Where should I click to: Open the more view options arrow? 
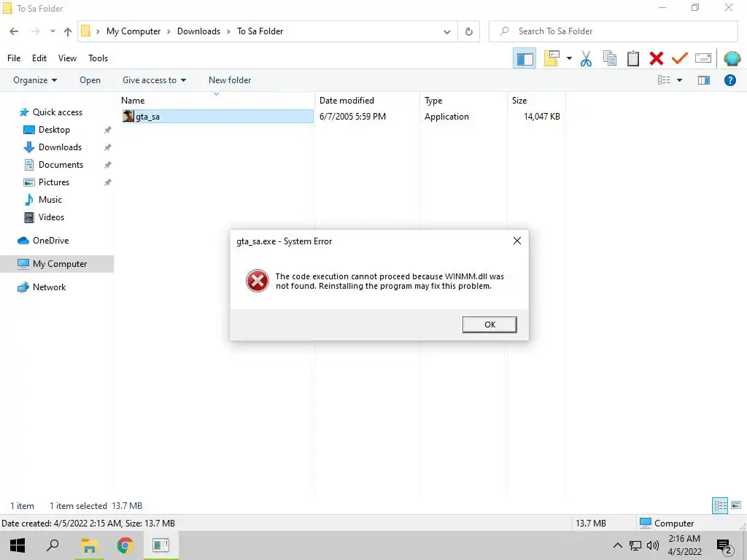679,80
